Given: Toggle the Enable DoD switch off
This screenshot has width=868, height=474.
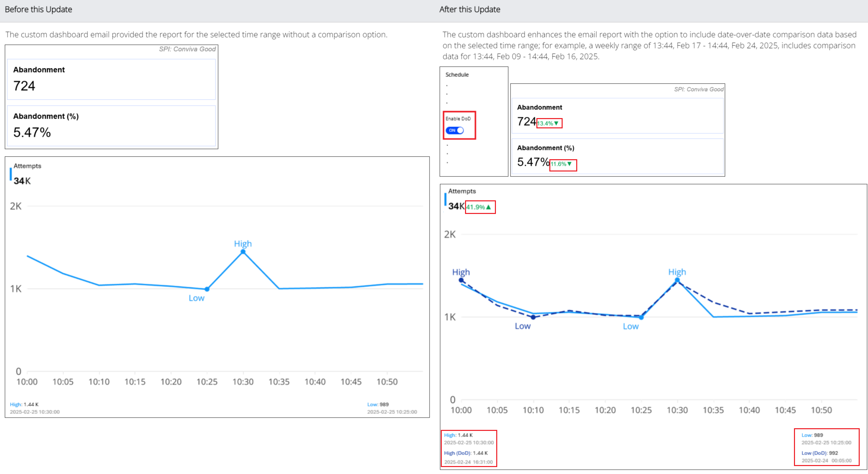Looking at the screenshot, I should pos(454,130).
